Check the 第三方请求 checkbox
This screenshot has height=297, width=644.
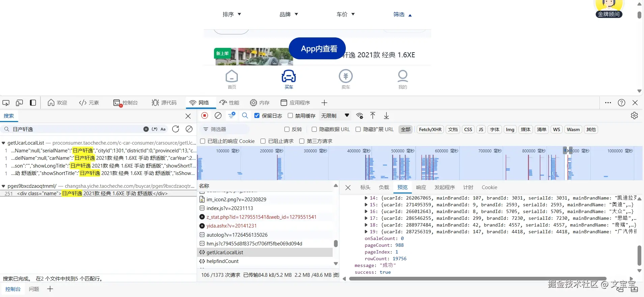(302, 141)
